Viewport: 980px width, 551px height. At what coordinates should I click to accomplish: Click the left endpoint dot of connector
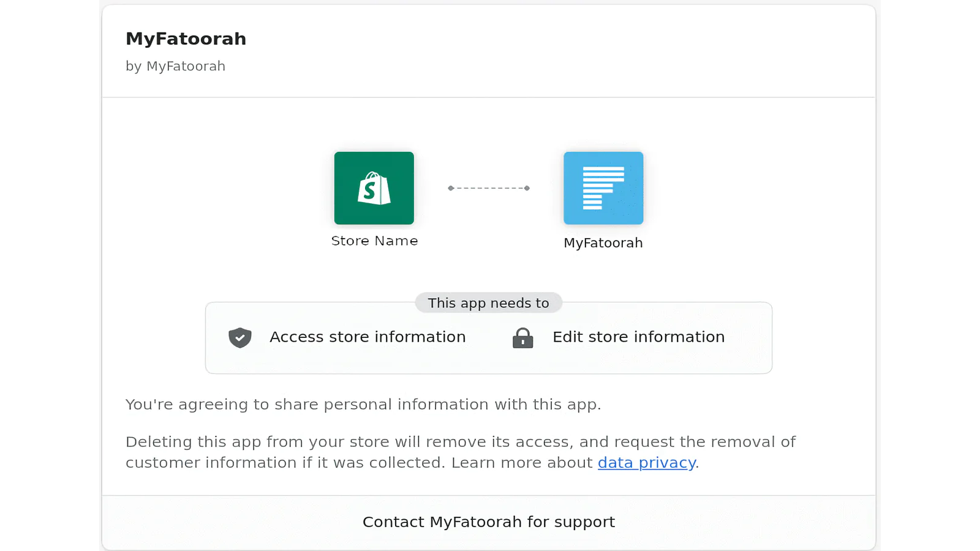451,188
